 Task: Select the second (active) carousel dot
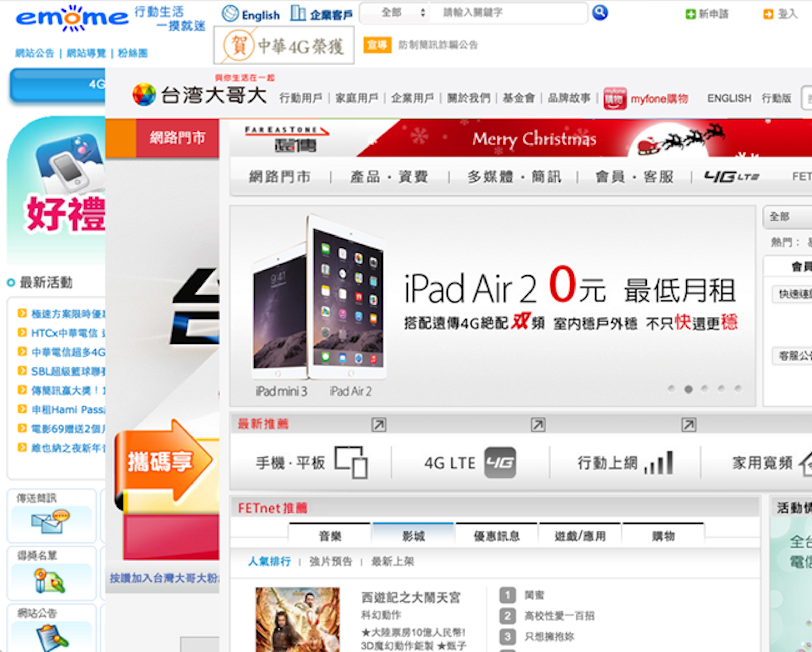point(688,389)
